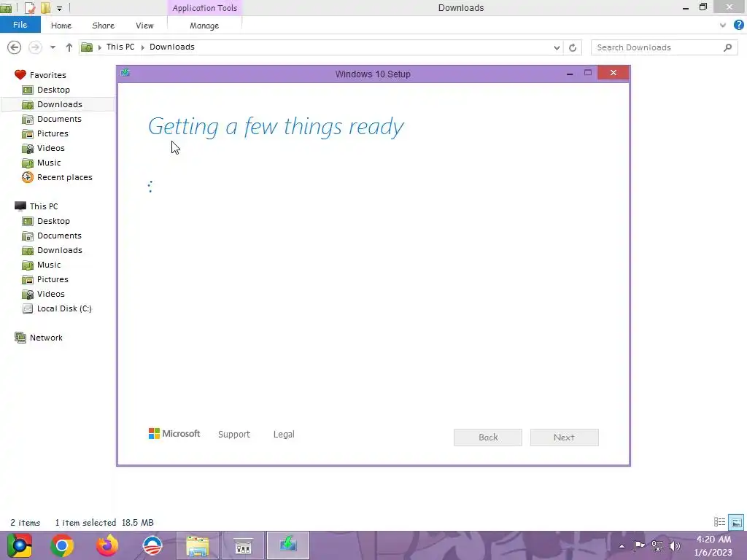This screenshot has height=560, width=747.
Task: Open the Legal link in Setup
Action: click(284, 435)
